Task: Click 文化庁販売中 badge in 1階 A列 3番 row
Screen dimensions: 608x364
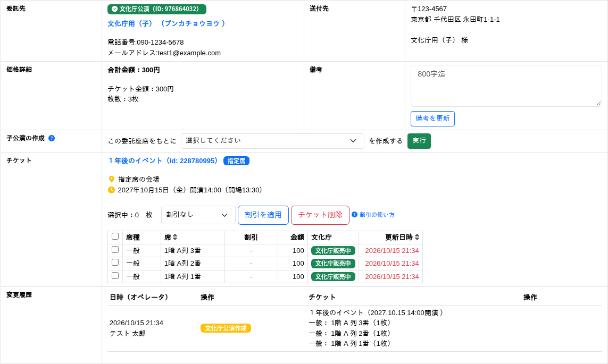Action: click(333, 250)
